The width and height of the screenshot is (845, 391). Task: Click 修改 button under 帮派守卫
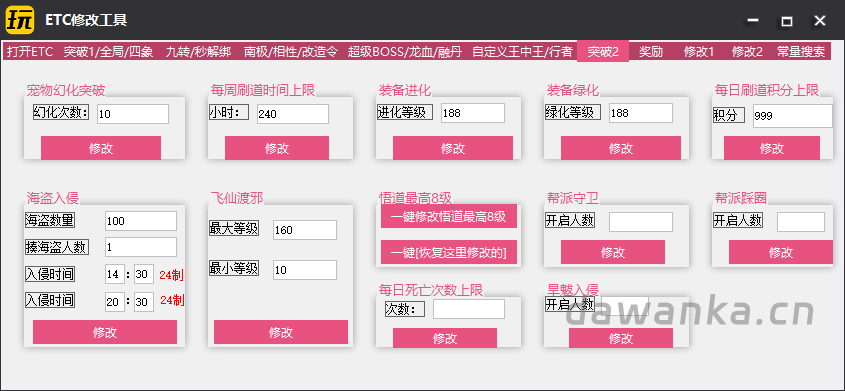coord(613,252)
